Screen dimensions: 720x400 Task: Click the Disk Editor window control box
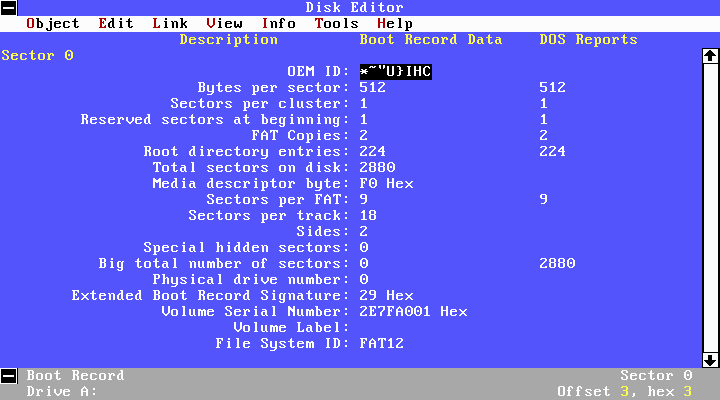9,7
